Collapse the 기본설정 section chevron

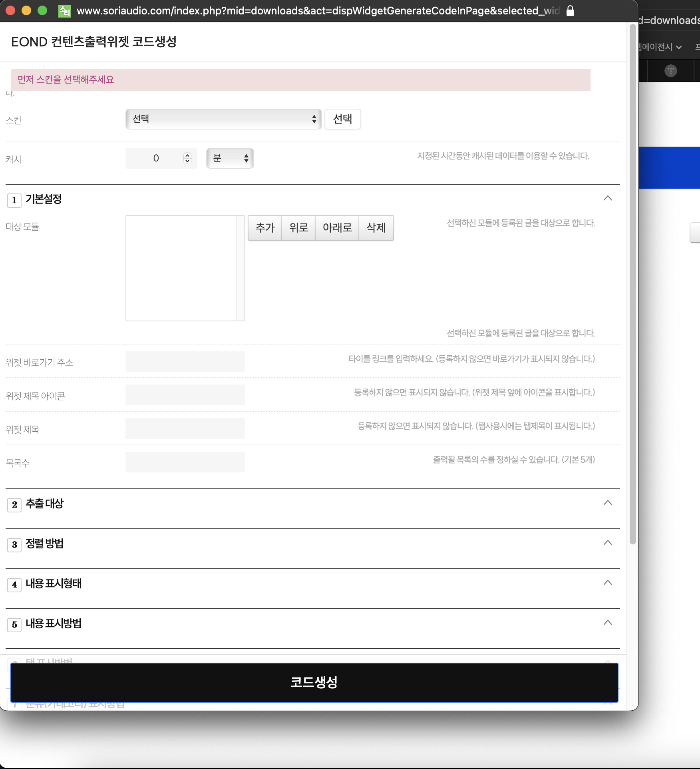click(x=608, y=198)
